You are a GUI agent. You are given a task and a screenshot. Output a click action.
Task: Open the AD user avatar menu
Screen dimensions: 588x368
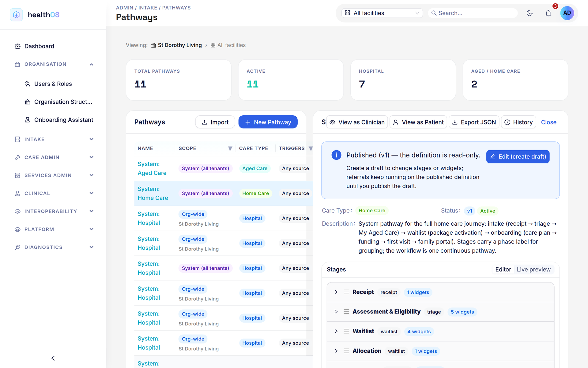tap(567, 13)
